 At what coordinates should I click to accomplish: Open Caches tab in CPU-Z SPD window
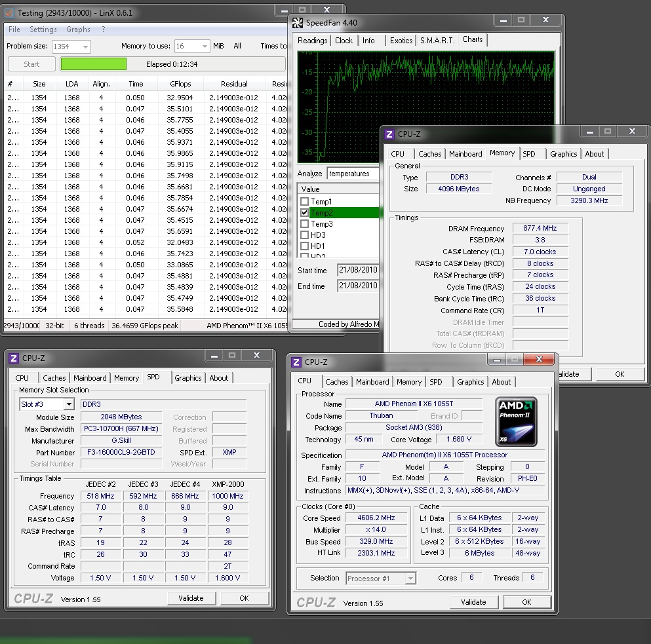click(x=54, y=378)
